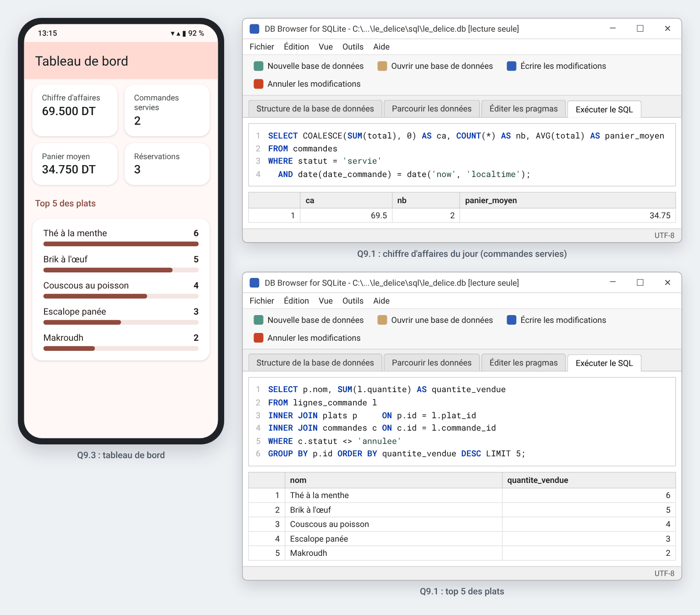Tap the Commandes servies card on phone
700x615 pixels.
point(167,111)
